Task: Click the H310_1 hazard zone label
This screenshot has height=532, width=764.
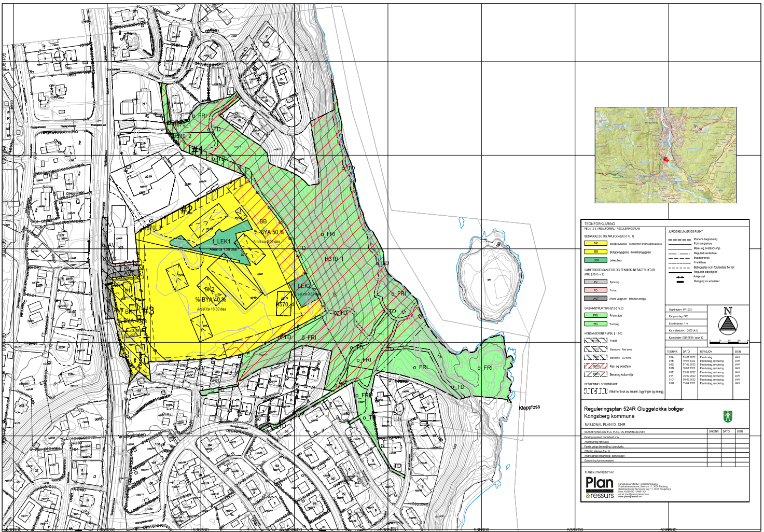Action: pyautogui.click(x=335, y=259)
